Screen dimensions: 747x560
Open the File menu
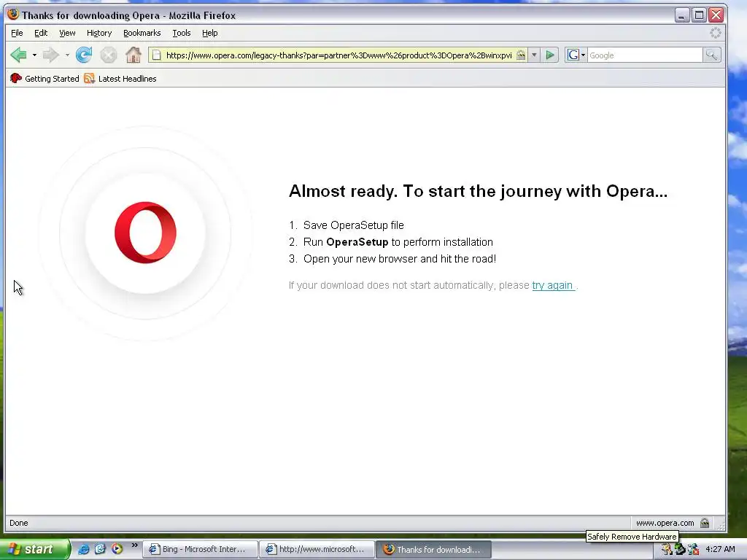(17, 33)
